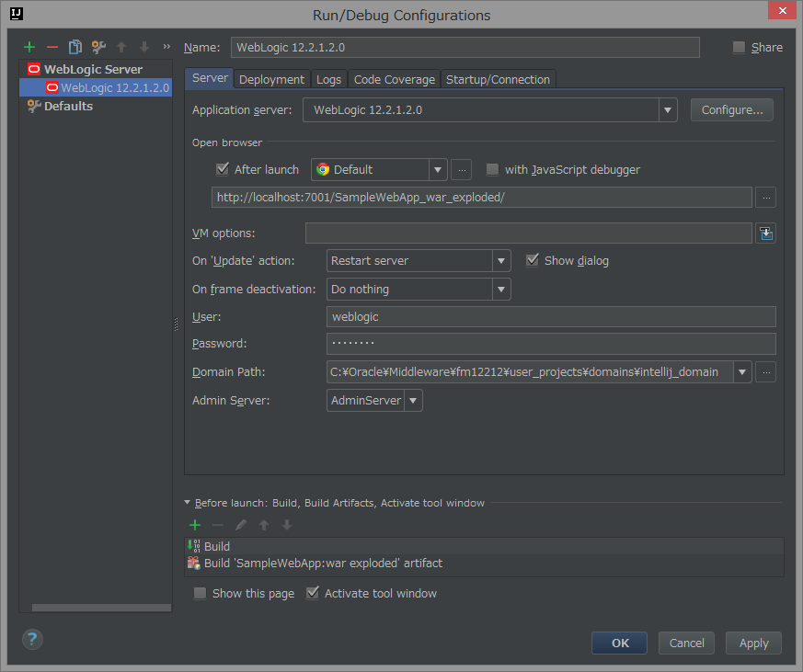Switch to Startup/Connection tab
This screenshot has height=672, width=803.
(498, 79)
